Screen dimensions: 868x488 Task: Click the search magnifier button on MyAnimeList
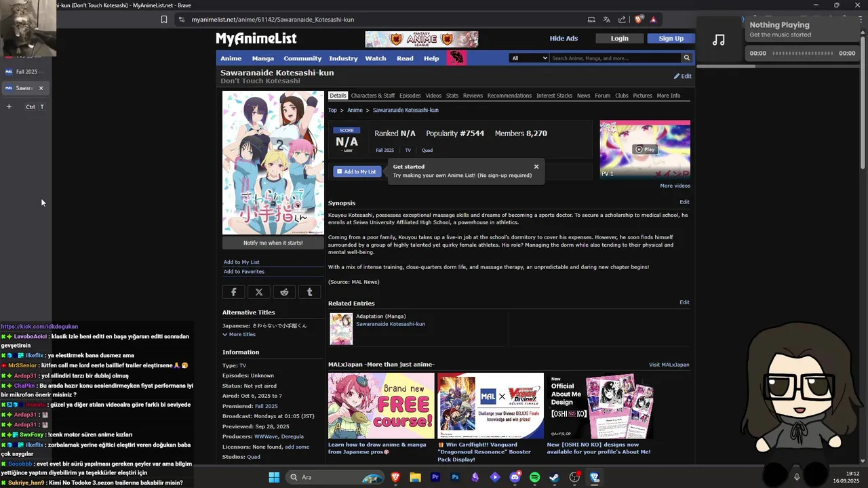(686, 58)
